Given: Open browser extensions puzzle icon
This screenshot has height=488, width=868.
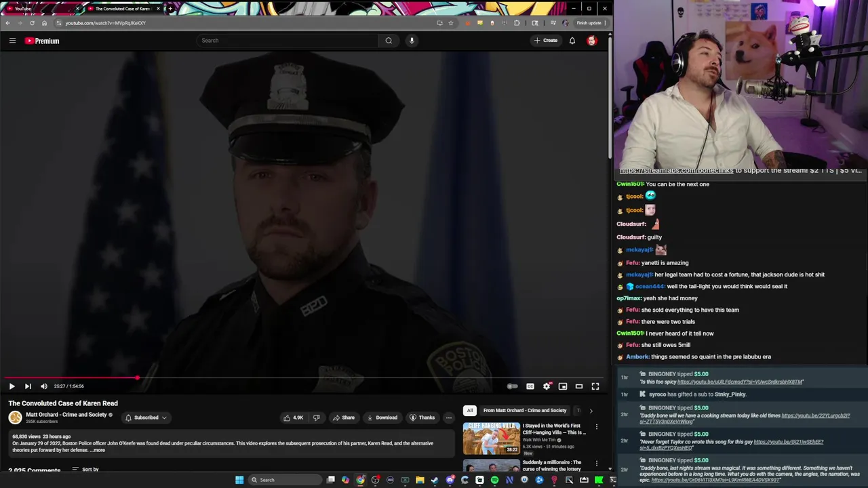Looking at the screenshot, I should [x=517, y=23].
